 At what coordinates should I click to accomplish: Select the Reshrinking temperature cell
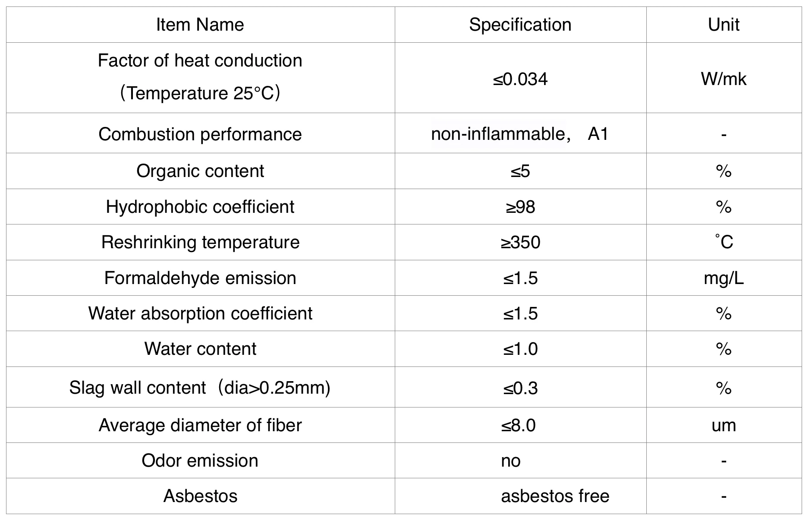tap(200, 242)
